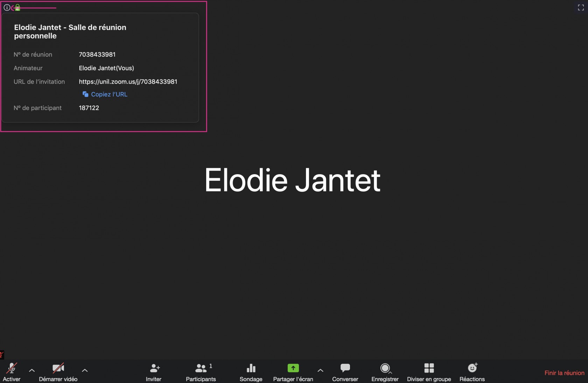This screenshot has width=588, height=383.
Task: Click the invitation URL text
Action: [128, 81]
